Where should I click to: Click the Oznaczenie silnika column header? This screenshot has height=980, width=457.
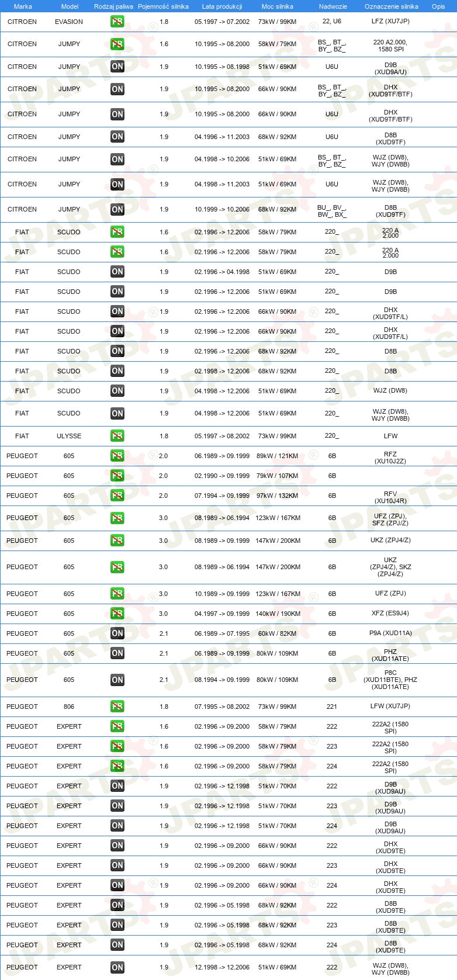392,6
